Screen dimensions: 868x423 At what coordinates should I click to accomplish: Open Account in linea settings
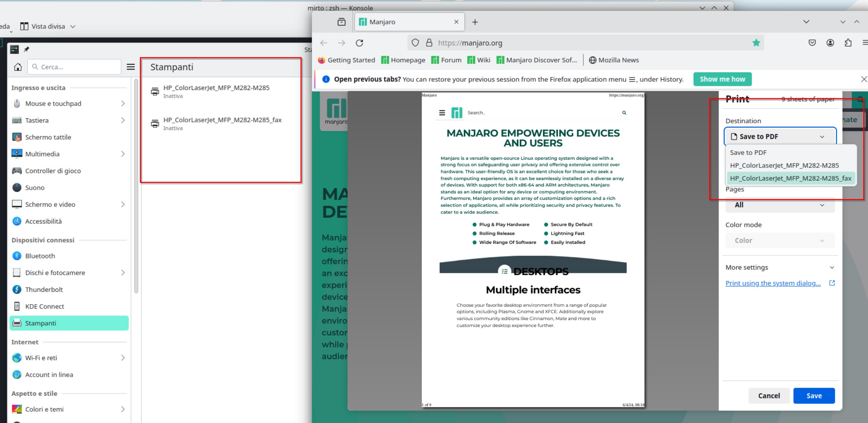[x=69, y=375]
